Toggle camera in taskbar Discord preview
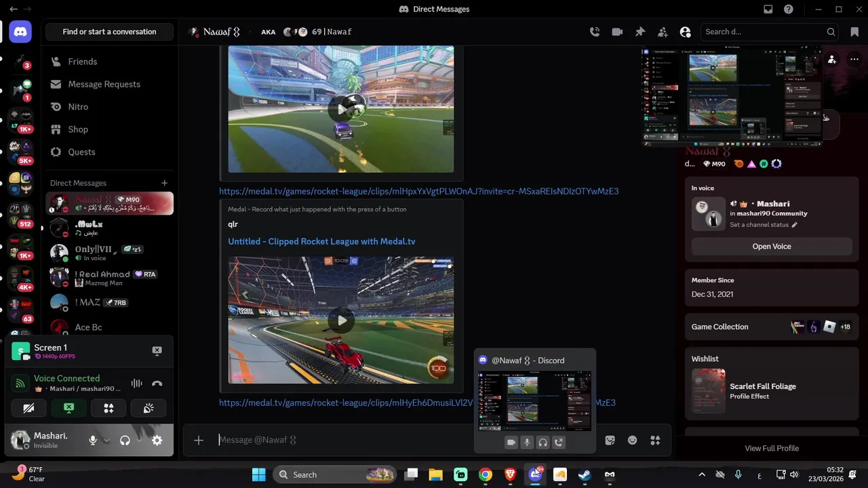Screen dimensions: 868x488 [x=511, y=443]
